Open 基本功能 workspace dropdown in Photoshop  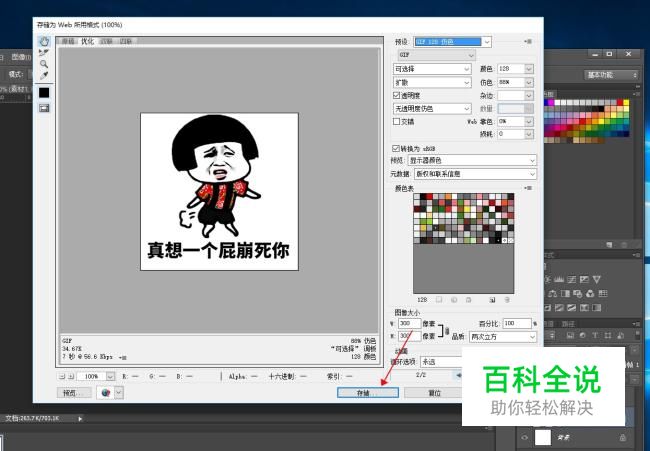point(611,75)
